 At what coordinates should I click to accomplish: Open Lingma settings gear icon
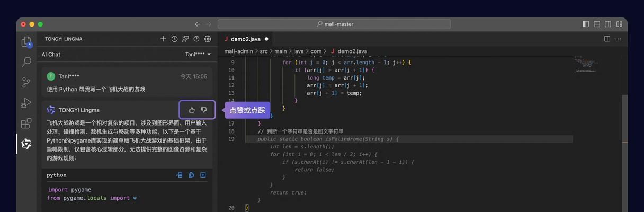(x=208, y=39)
